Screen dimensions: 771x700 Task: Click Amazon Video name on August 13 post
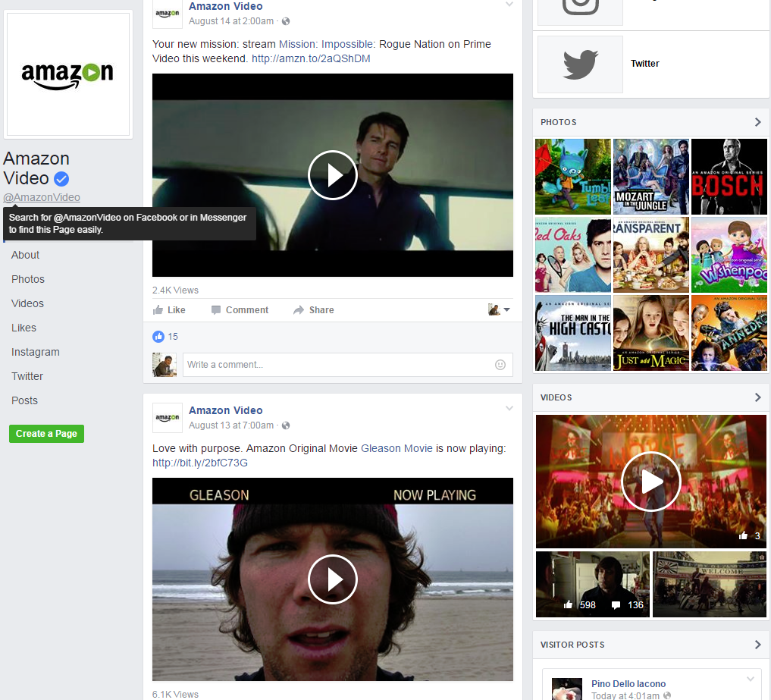(x=226, y=410)
